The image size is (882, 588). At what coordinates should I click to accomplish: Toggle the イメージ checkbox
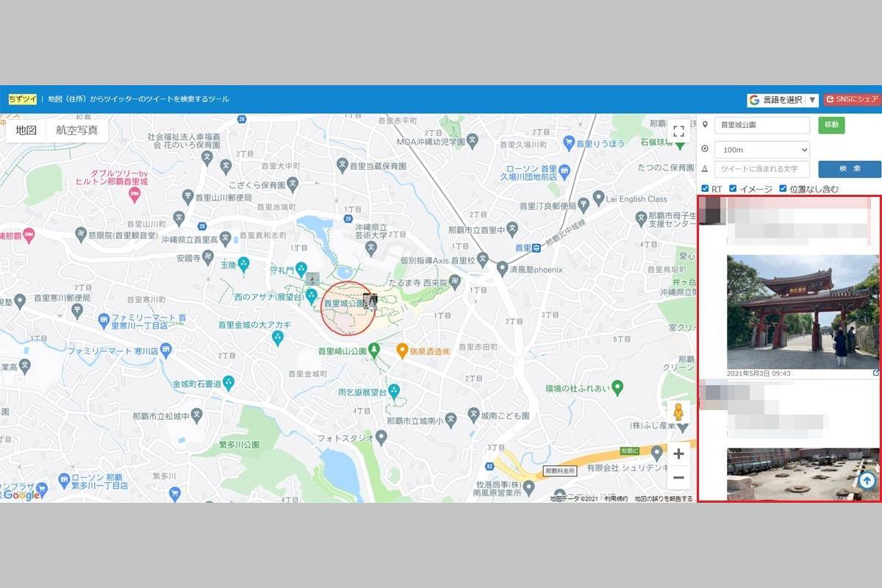[733, 189]
